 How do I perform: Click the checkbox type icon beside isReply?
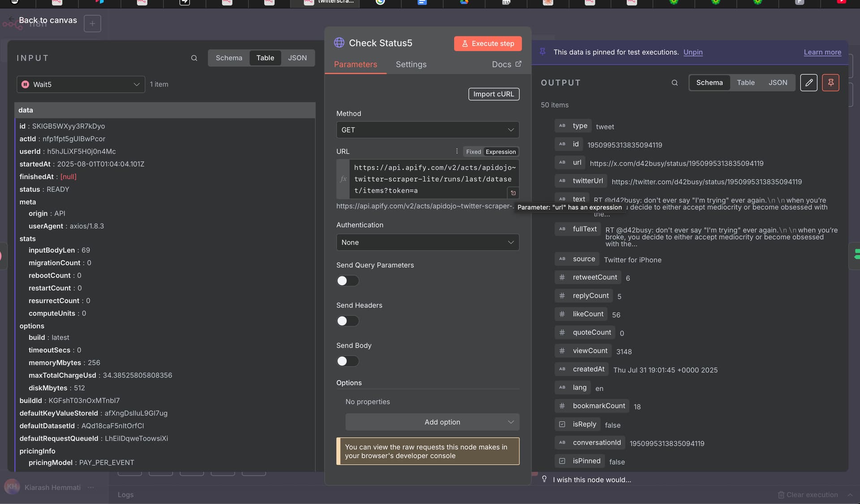[562, 424]
